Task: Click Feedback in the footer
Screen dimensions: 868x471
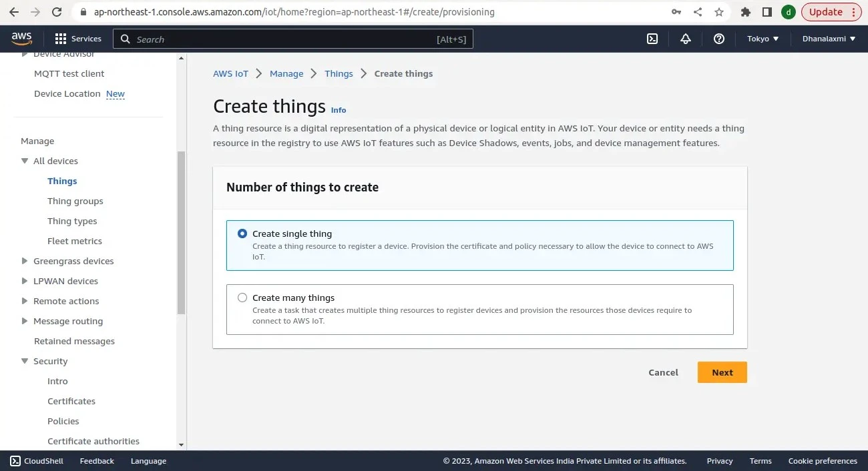Action: click(97, 460)
